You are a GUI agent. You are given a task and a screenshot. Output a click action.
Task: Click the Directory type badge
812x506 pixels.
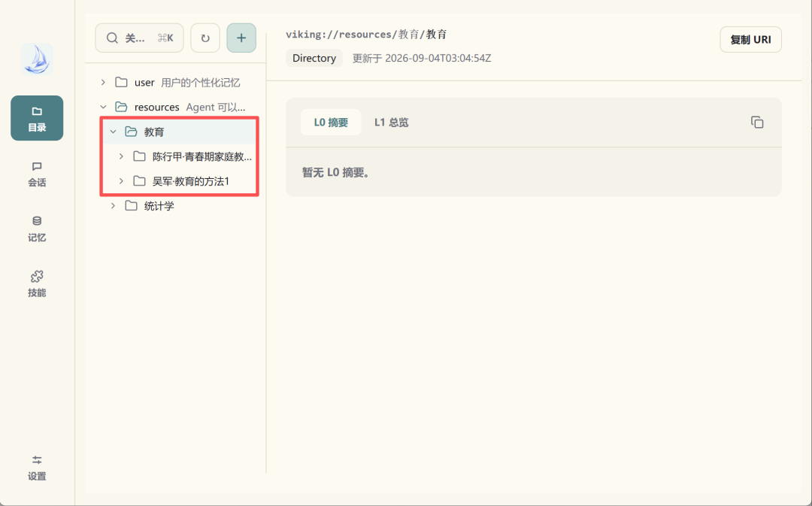pos(314,58)
